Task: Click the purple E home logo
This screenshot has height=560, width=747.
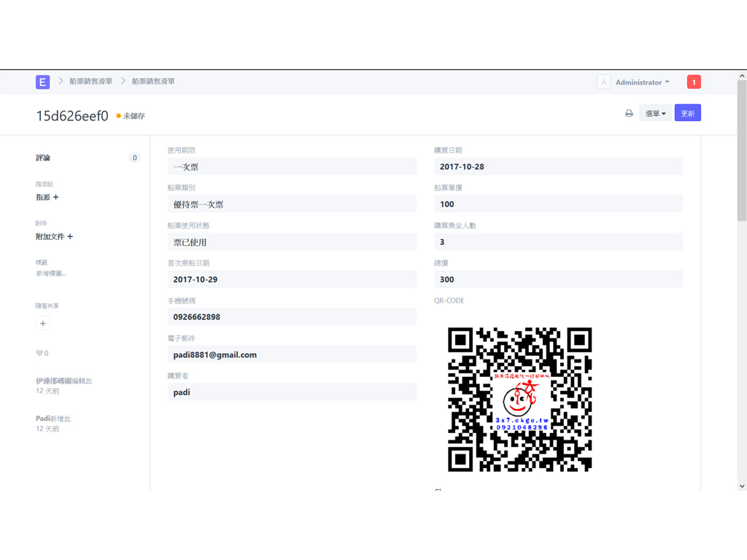Action: coord(42,82)
